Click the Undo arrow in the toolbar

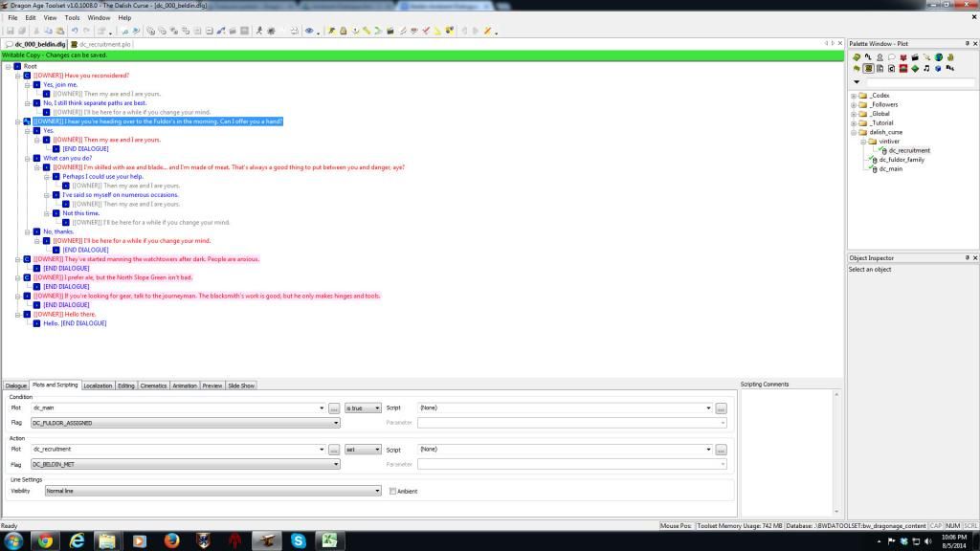(76, 32)
